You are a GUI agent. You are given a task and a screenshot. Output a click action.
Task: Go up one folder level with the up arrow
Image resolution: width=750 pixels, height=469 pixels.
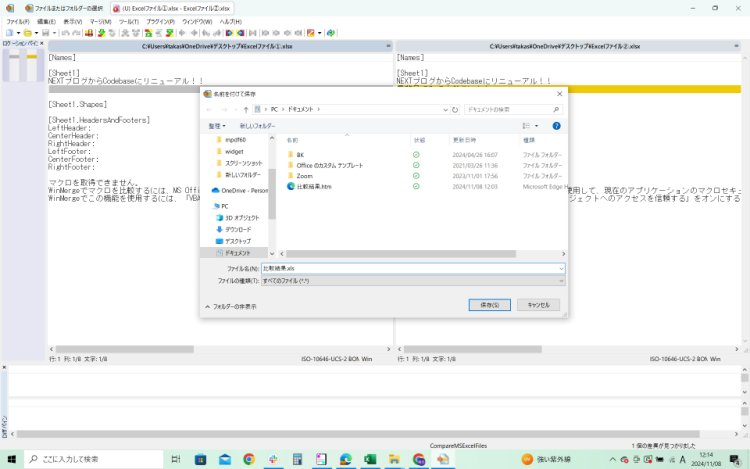click(244, 108)
